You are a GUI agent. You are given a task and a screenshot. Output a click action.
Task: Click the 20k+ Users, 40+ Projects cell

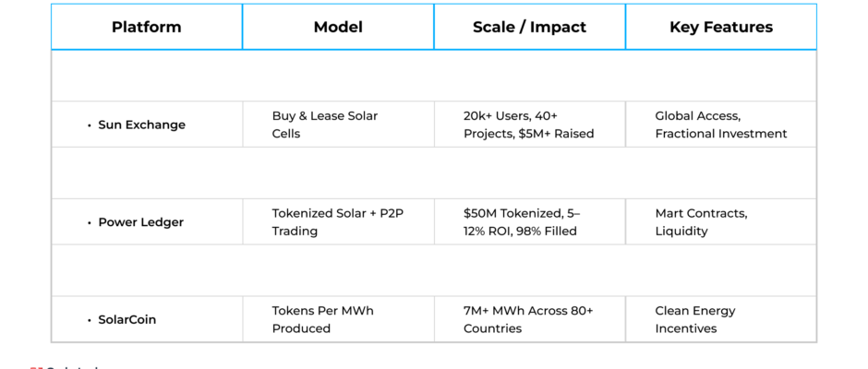(x=530, y=125)
